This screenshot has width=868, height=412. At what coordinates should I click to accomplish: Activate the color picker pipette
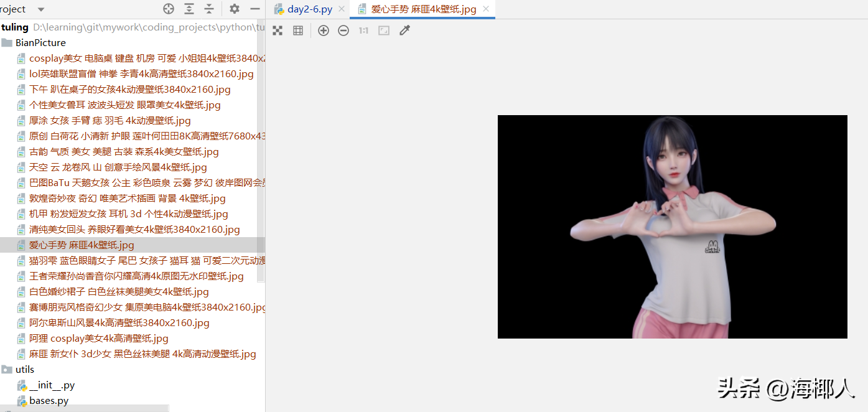pos(404,30)
